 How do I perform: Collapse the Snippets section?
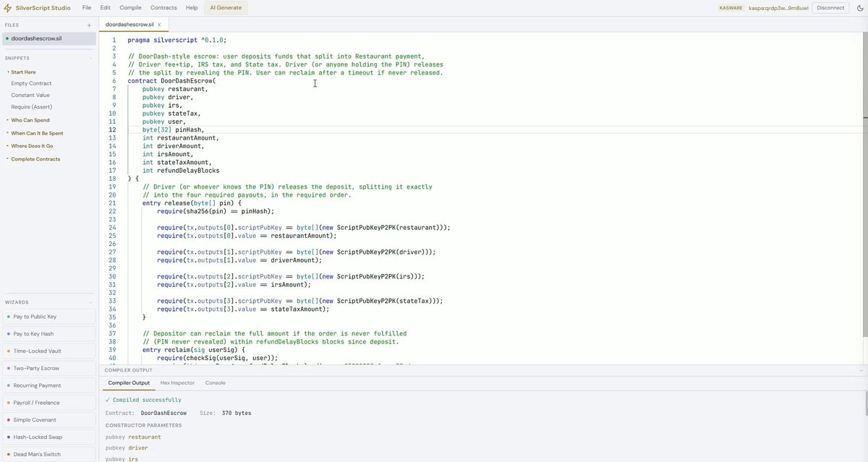tap(90, 58)
